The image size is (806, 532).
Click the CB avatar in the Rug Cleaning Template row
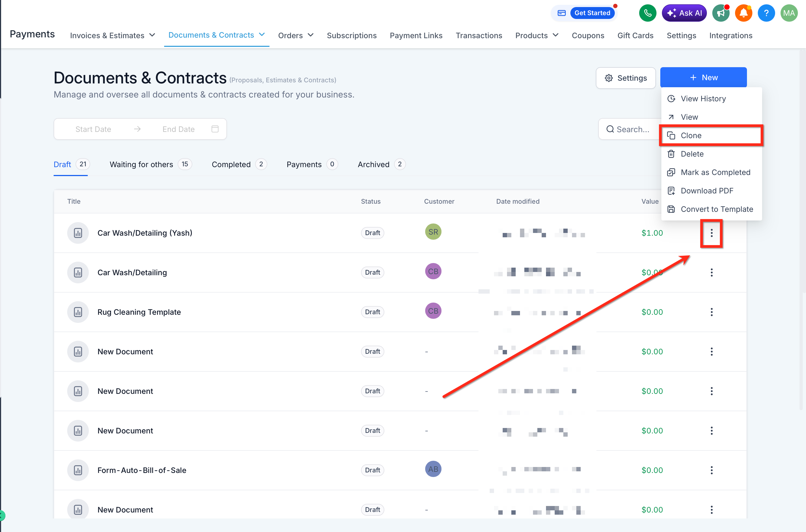(433, 311)
